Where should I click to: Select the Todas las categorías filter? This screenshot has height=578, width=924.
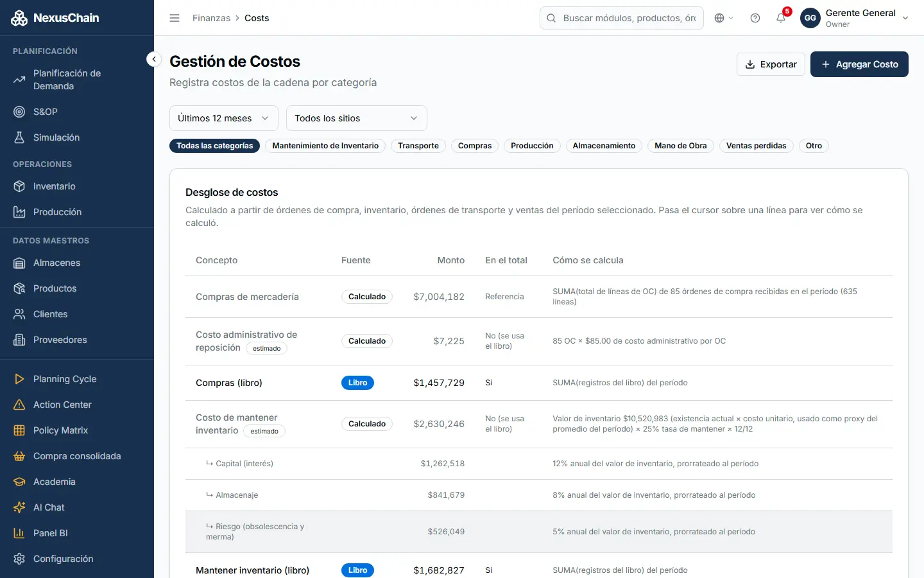[215, 146]
